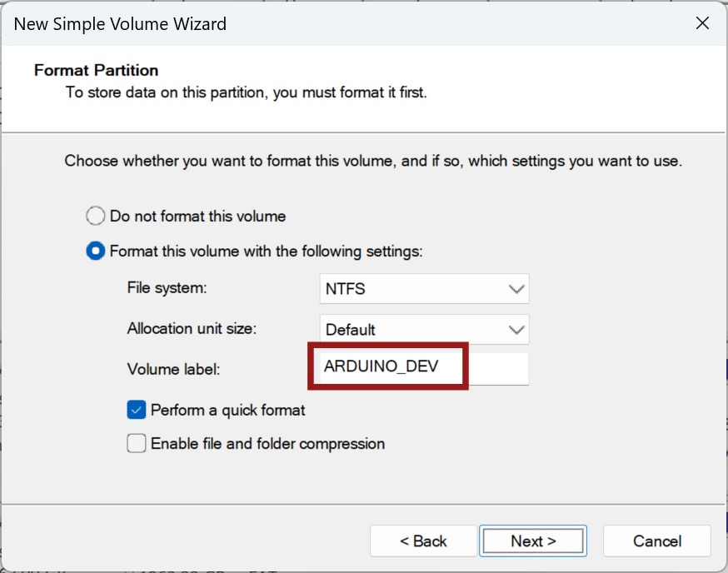Click the 'Enable file and folder compression' label text
728x573 pixels.
coord(267,444)
